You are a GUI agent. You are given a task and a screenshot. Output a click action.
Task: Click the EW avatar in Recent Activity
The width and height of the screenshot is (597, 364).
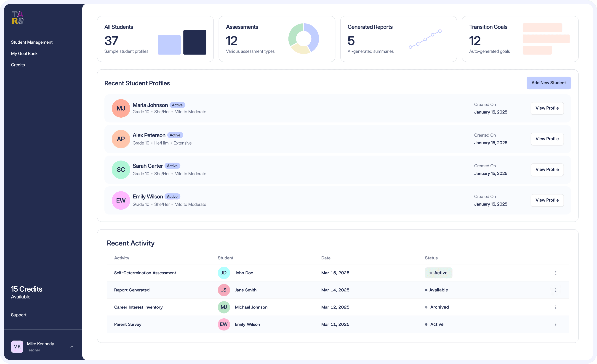click(x=224, y=324)
